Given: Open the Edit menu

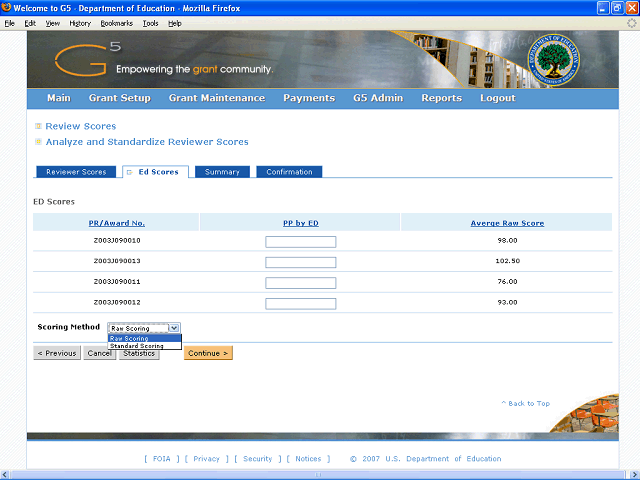Looking at the screenshot, I should coord(30,23).
